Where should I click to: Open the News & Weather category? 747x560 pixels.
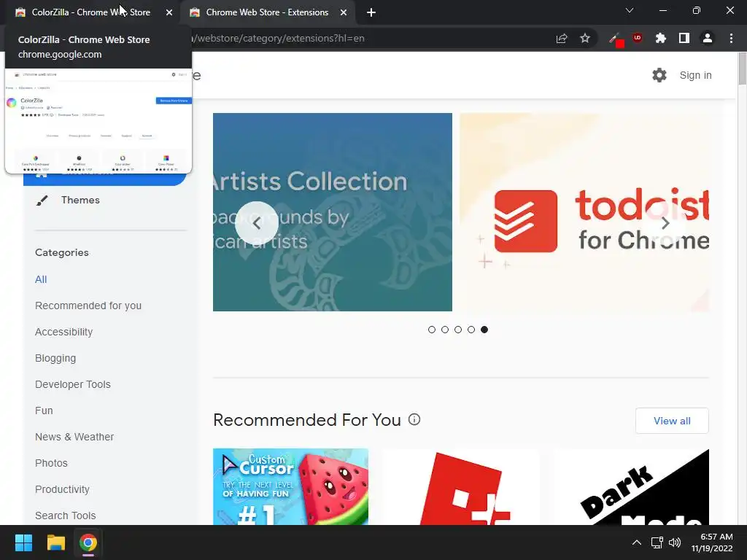point(74,437)
